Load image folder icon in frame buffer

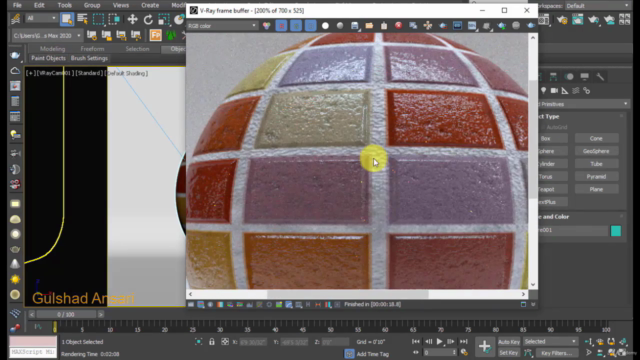pos(369,26)
